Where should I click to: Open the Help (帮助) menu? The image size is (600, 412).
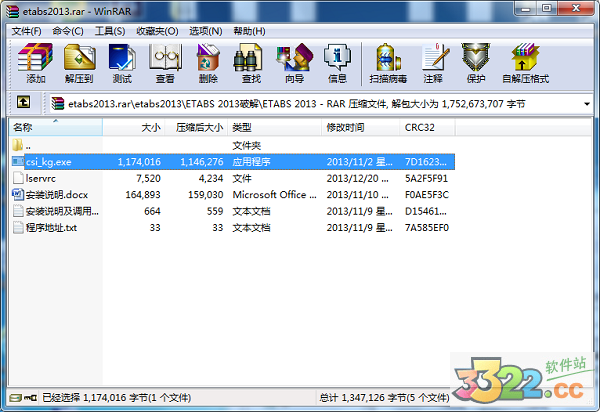coord(249,31)
